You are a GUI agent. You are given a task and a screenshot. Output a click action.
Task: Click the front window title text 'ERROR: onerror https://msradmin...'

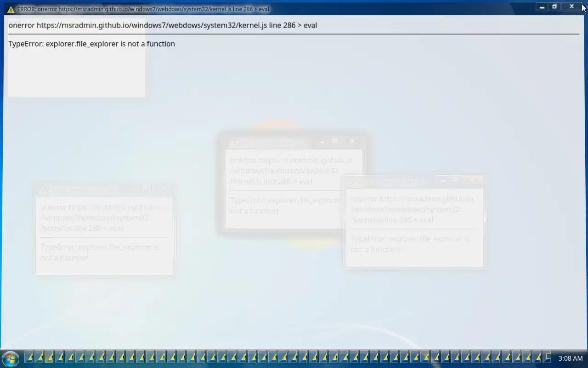(x=143, y=9)
